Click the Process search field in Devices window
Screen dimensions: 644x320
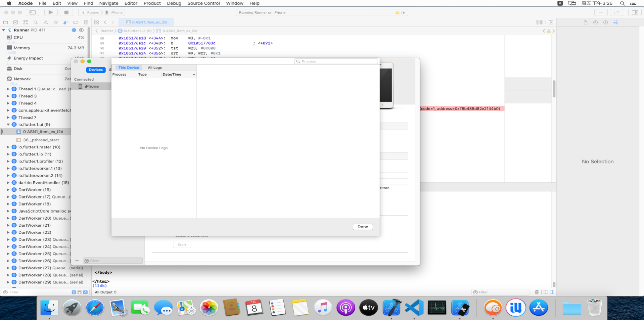336,61
